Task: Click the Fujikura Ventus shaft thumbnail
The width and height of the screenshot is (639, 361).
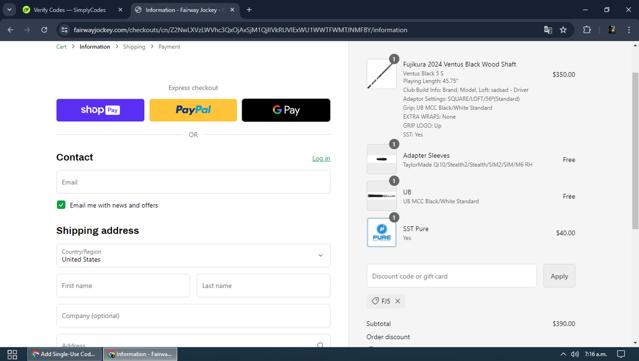Action: 381,74
